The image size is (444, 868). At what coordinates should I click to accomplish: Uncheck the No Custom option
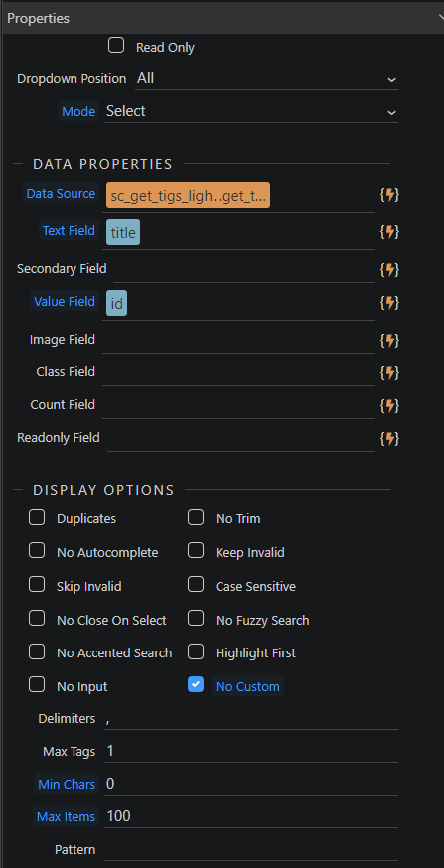(x=196, y=685)
